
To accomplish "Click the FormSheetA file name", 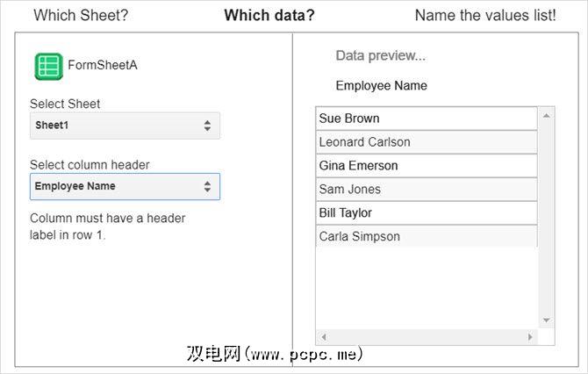I will [x=103, y=65].
